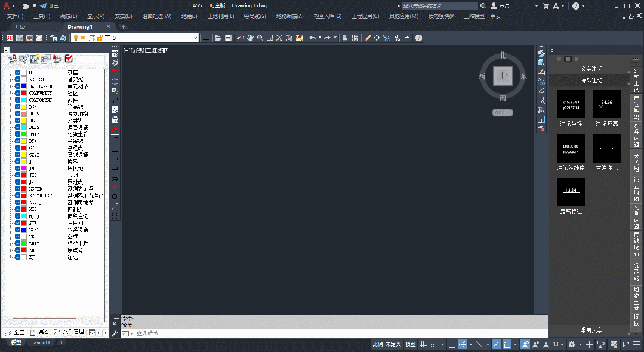The image size is (644, 352).
Task: Click the green color swatch of DMTZ layer
Action: [24, 134]
